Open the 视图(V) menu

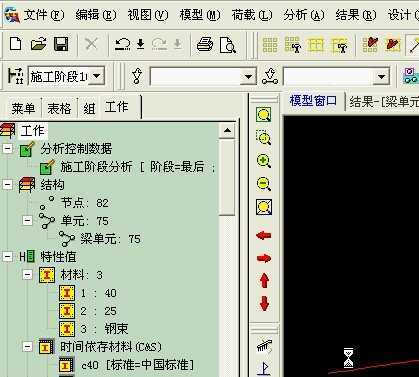tap(148, 15)
